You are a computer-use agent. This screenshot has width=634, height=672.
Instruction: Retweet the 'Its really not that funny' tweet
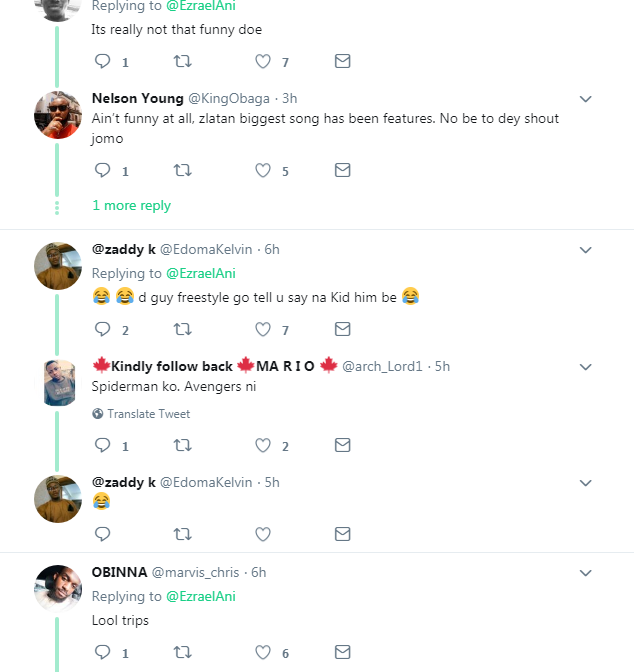pyautogui.click(x=183, y=61)
